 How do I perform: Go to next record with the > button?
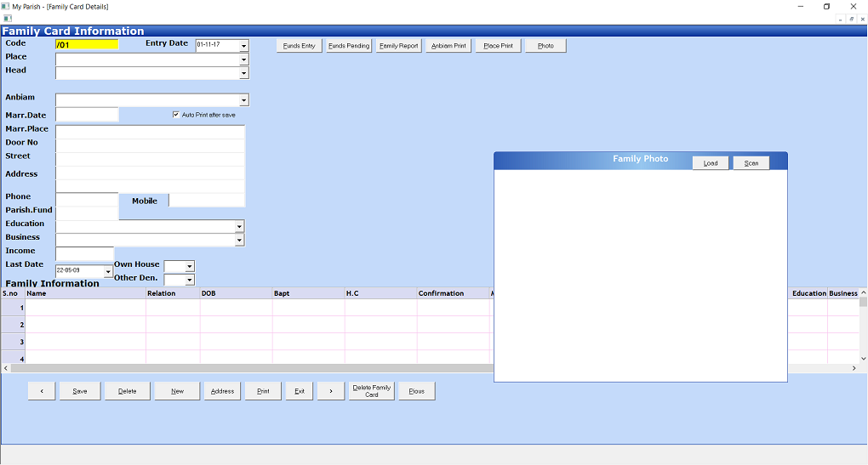coord(331,391)
